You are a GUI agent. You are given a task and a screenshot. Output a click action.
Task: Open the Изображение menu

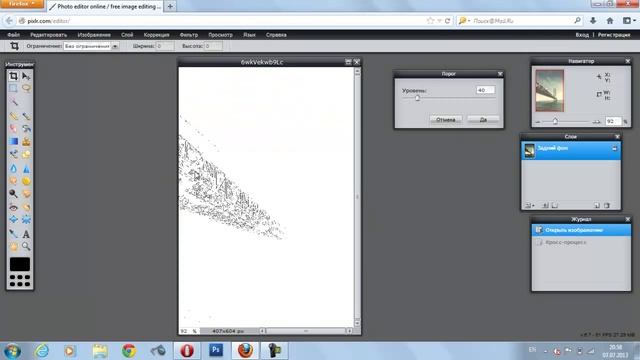[94, 35]
